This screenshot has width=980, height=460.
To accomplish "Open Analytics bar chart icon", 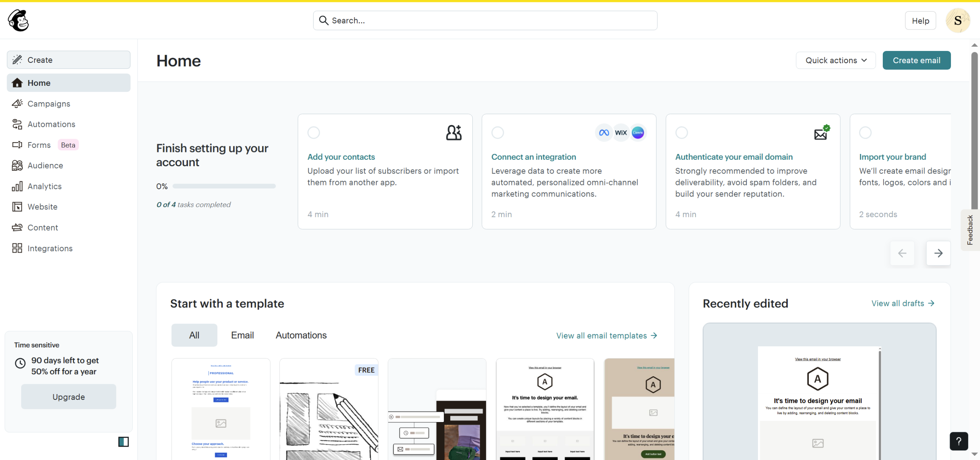I will pyautogui.click(x=17, y=187).
